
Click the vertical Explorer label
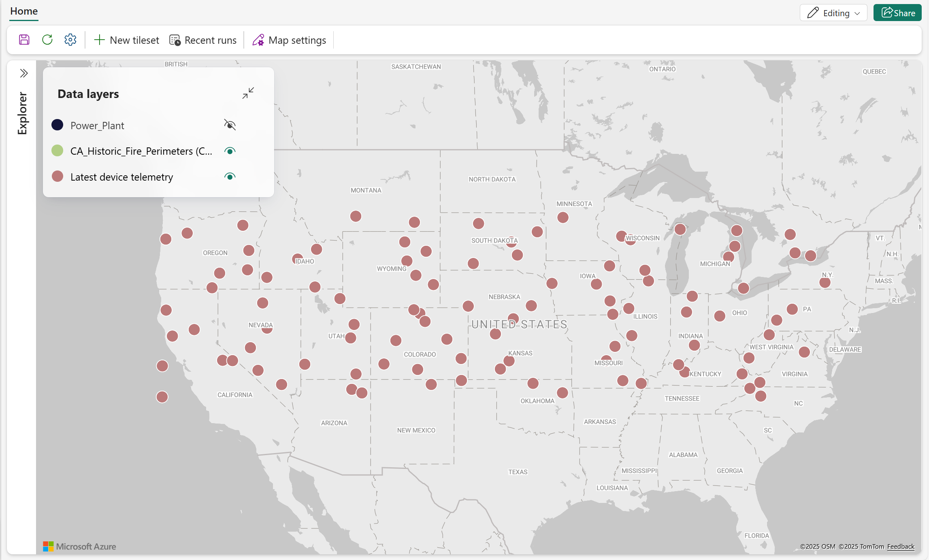[x=22, y=113]
